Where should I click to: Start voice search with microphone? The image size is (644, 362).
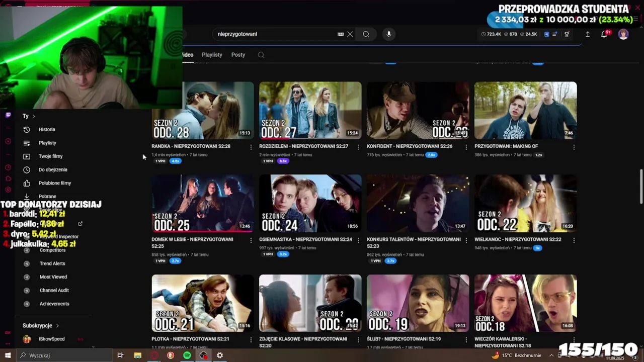click(x=388, y=34)
